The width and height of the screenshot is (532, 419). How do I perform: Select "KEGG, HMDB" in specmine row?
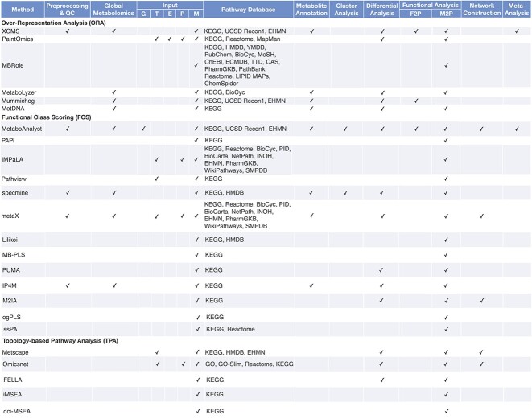(x=225, y=192)
